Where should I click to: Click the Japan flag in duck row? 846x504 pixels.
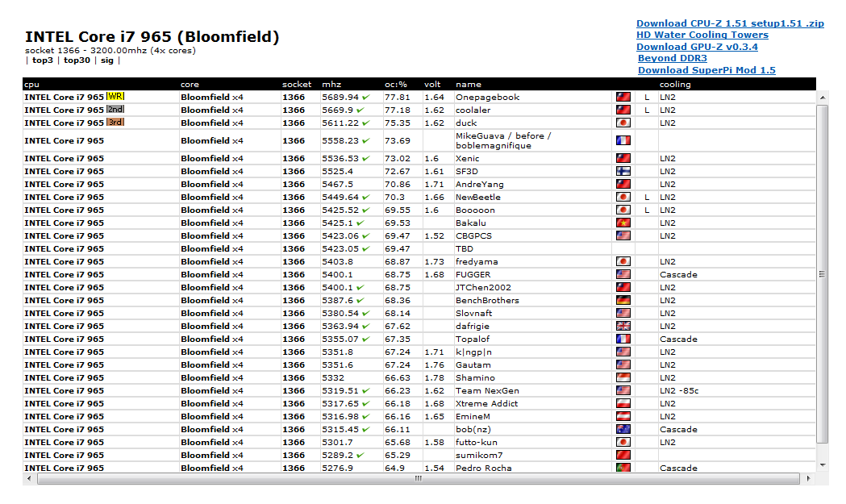(x=623, y=123)
